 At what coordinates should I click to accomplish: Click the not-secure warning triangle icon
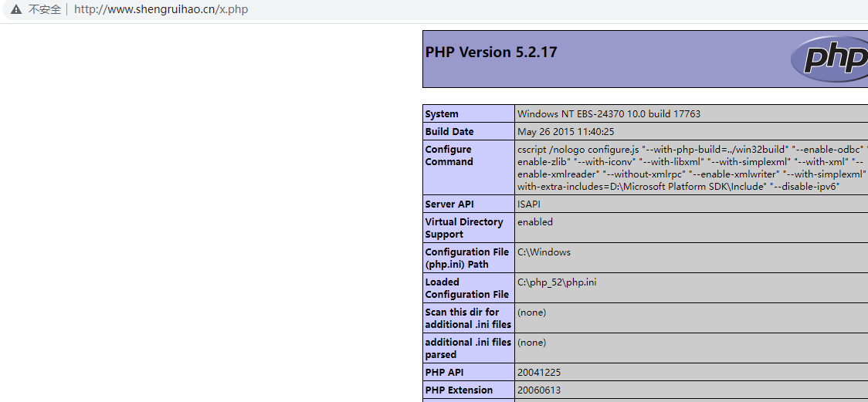[16, 10]
